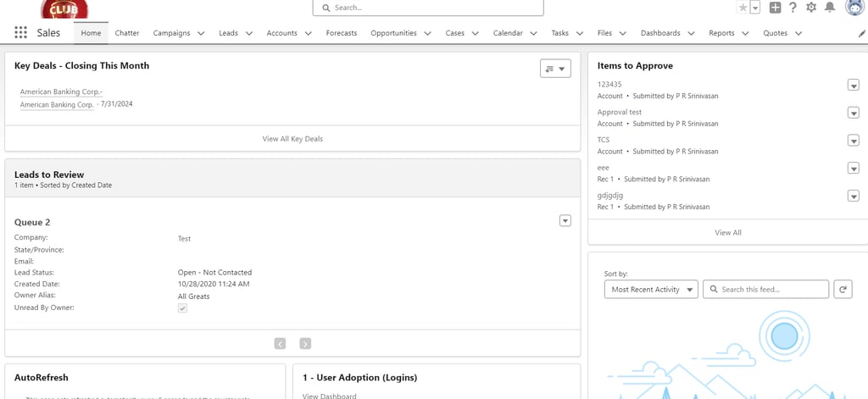Switch to the Chatter tab
The image size is (868, 399).
point(127,33)
